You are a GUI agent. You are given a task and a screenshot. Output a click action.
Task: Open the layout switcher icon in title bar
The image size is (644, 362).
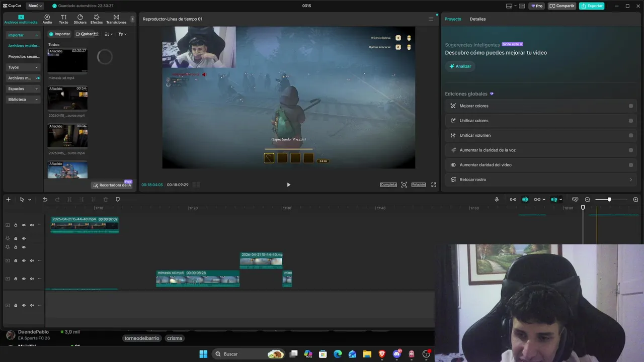click(509, 6)
